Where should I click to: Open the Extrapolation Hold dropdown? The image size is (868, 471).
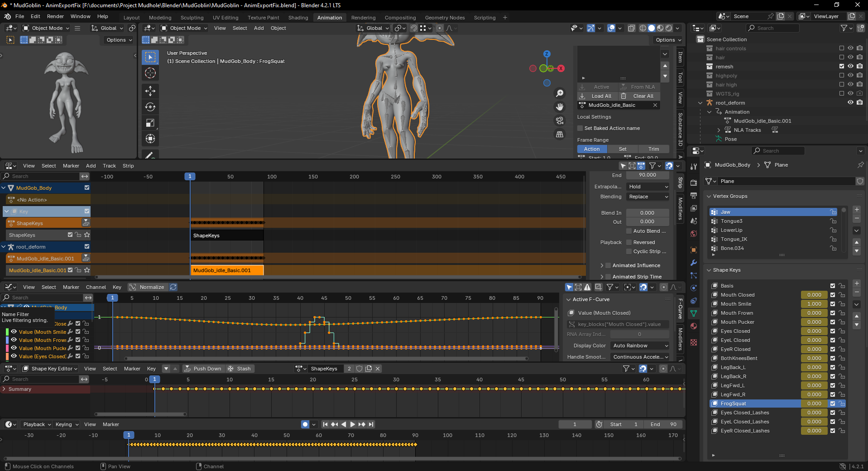point(648,187)
